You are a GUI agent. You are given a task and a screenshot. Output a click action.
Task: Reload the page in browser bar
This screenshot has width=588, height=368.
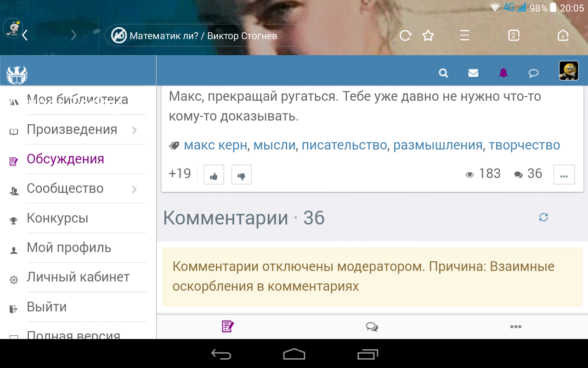[405, 35]
